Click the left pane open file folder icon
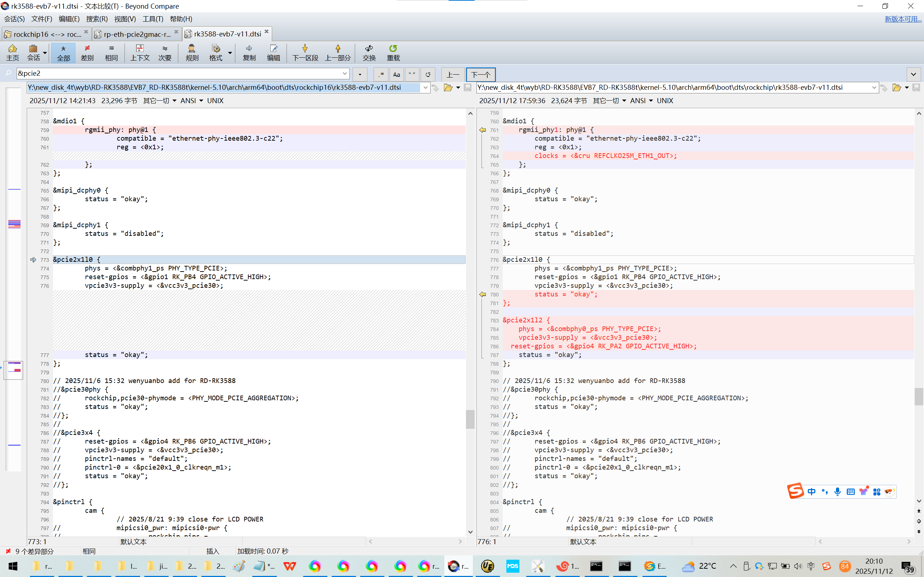Viewport: 924px width, 577px height. (x=448, y=88)
